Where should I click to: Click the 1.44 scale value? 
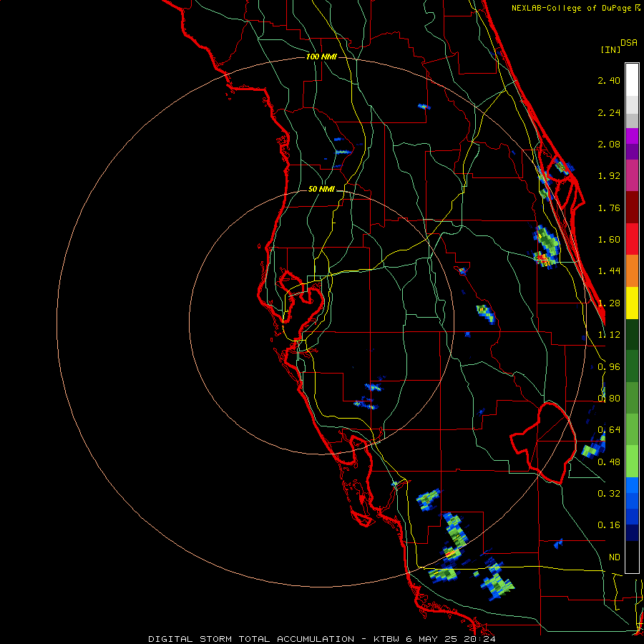[x=609, y=271]
